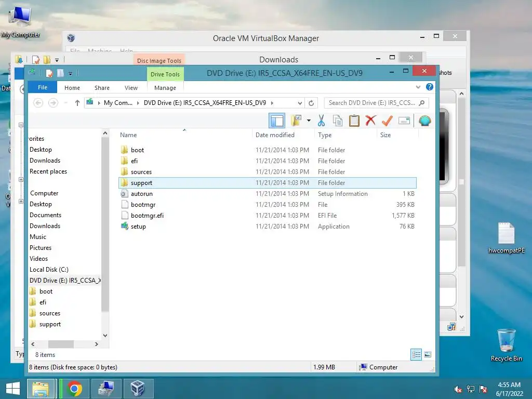
Task: Click navigation pane scroll down arrow
Action: tap(105, 336)
